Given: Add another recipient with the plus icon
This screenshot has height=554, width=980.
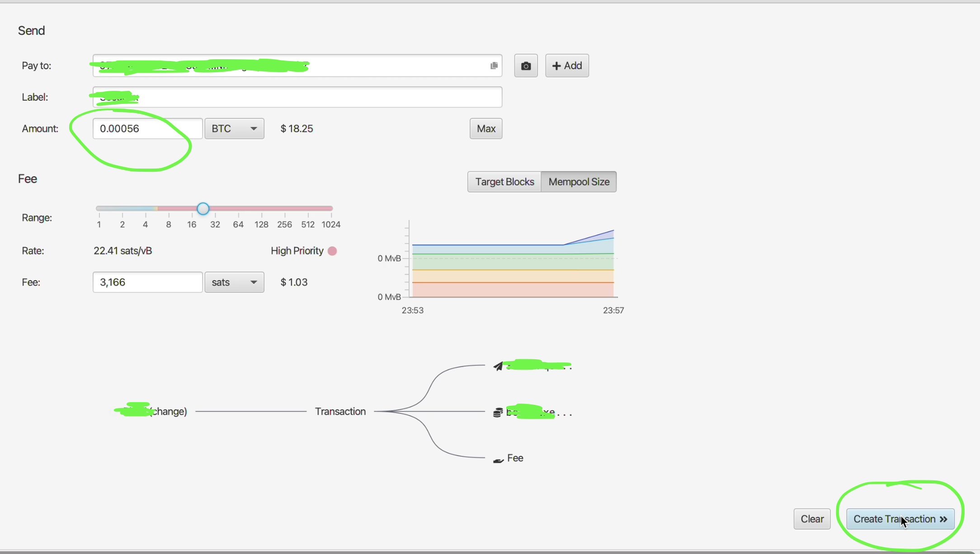Looking at the screenshot, I should point(567,66).
